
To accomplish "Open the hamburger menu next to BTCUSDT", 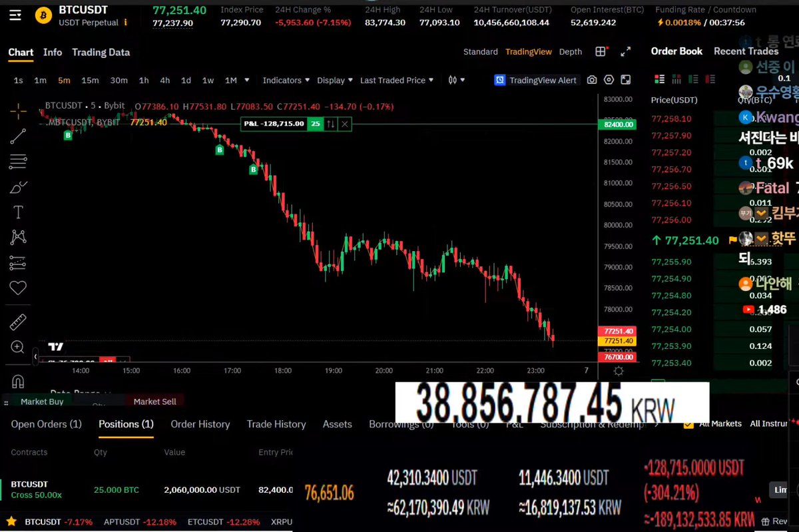I will click(15, 15).
